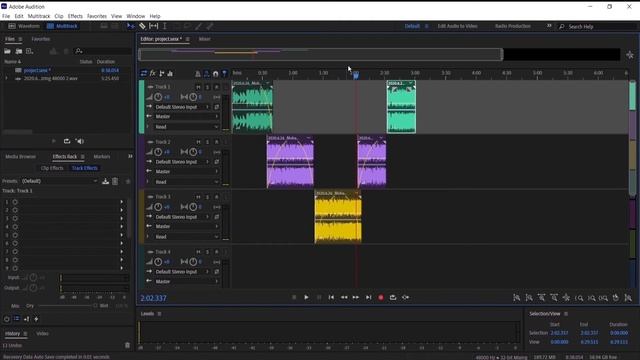
Task: Fast forward using transport controls
Action: [356, 298]
